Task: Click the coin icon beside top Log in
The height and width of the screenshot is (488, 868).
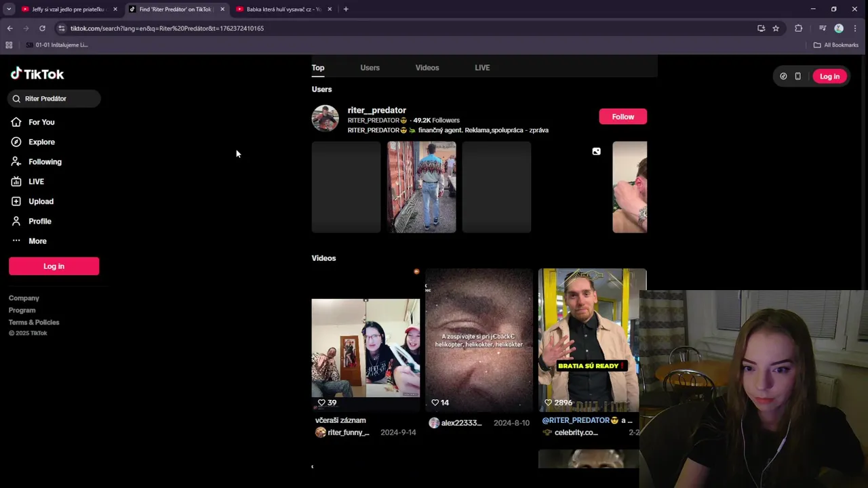Action: [x=783, y=76]
